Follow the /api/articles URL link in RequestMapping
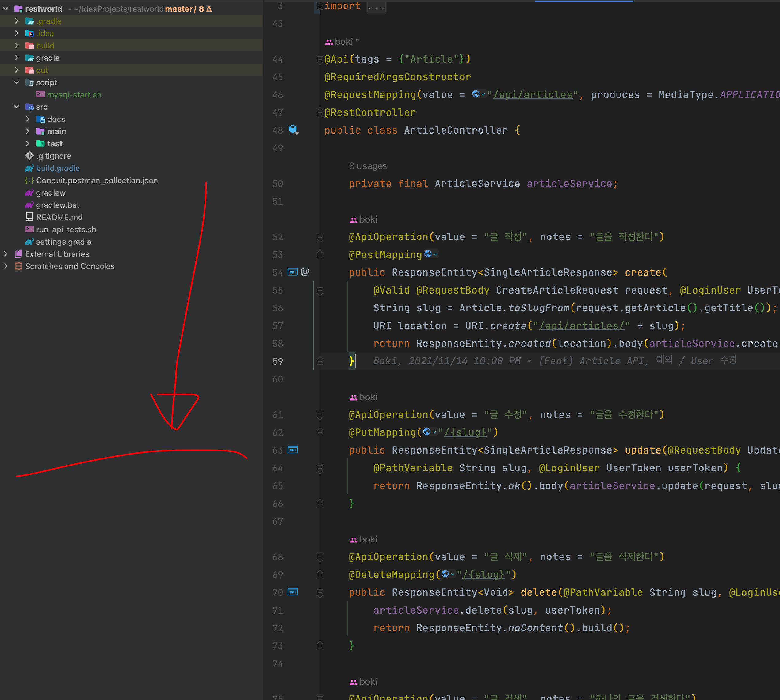The image size is (780, 700). pyautogui.click(x=533, y=95)
